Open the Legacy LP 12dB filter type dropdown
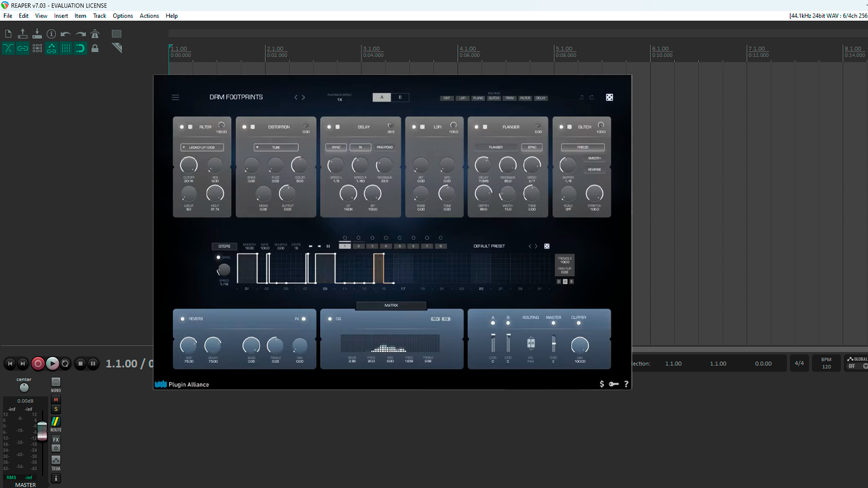868x488 pixels. tap(202, 147)
